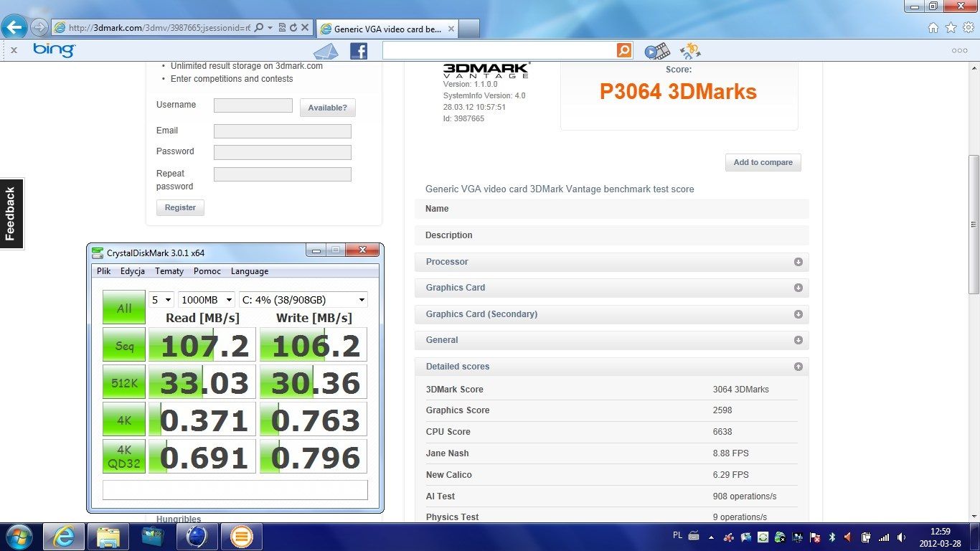The width and height of the screenshot is (980, 551).
Task: Run the 4K QD32 benchmark test
Action: tap(124, 457)
